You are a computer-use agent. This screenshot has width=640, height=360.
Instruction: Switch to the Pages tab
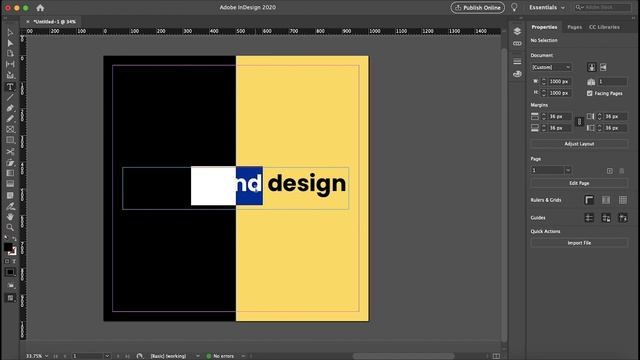(x=575, y=27)
